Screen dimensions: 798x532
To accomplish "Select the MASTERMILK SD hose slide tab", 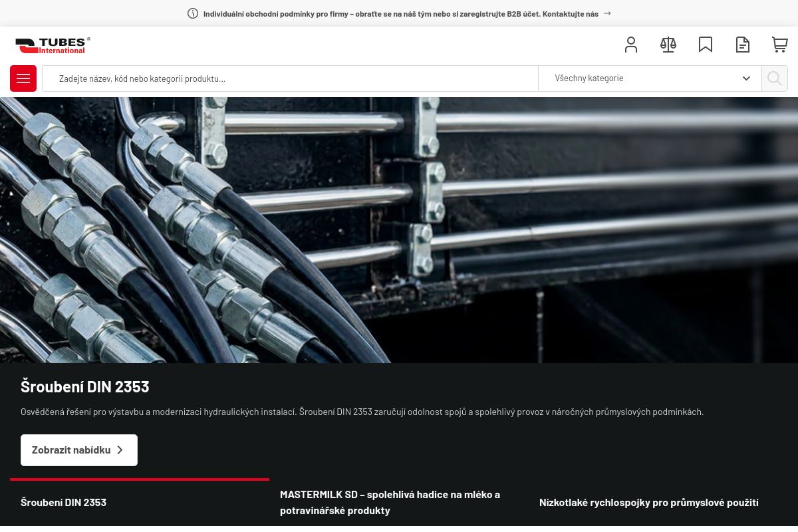I will coord(399,502).
